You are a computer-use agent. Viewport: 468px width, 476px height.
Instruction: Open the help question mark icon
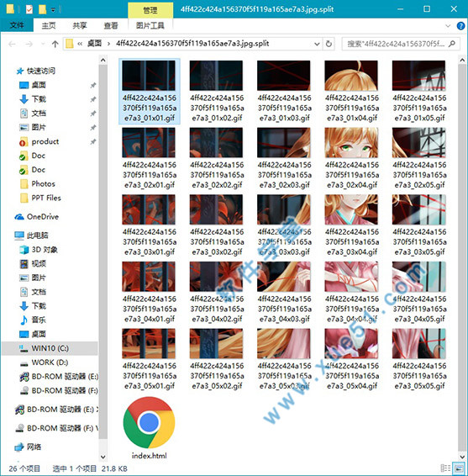[460, 26]
